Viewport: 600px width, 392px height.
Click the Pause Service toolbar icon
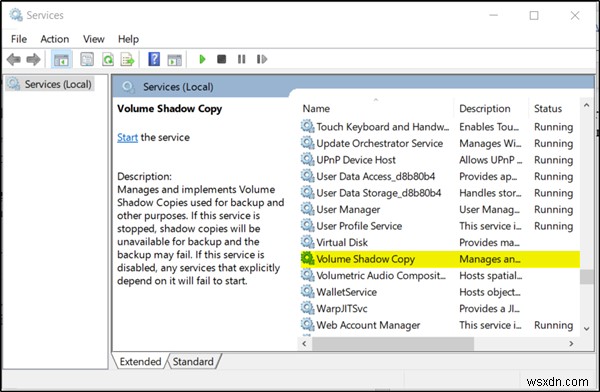(x=241, y=59)
